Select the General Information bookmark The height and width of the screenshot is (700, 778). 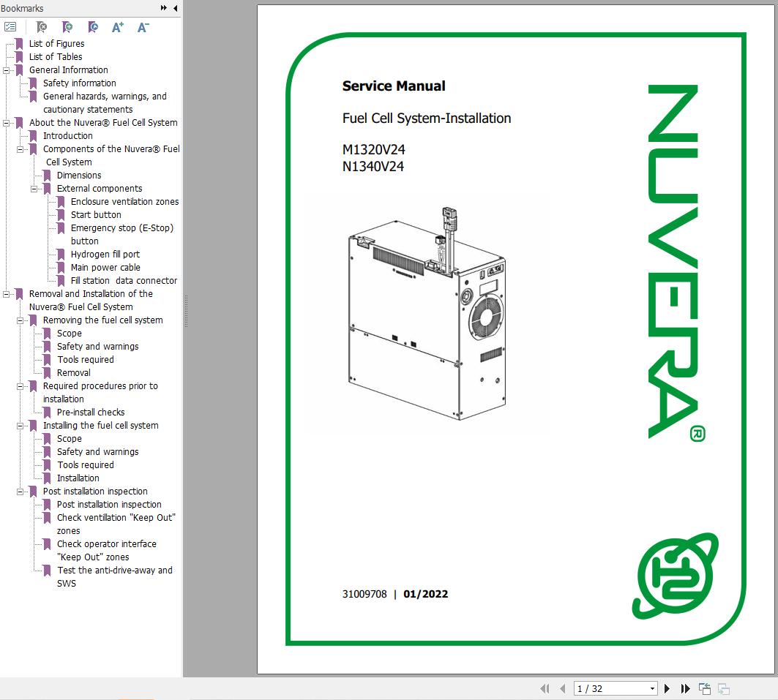tap(69, 70)
